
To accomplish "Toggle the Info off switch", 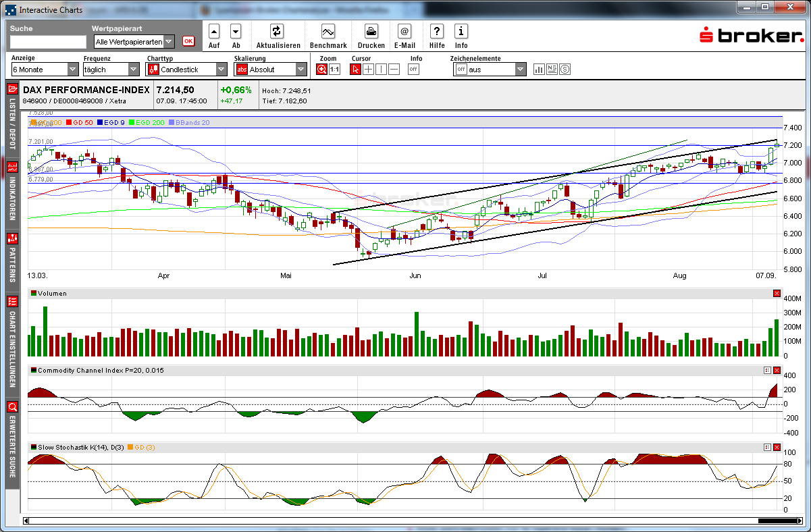I will click(413, 69).
